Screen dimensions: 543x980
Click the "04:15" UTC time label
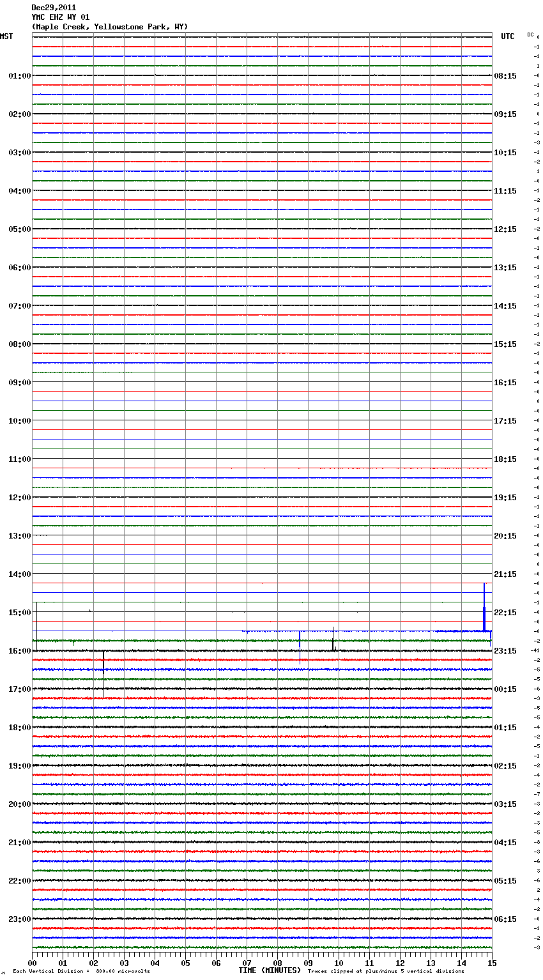tap(505, 843)
